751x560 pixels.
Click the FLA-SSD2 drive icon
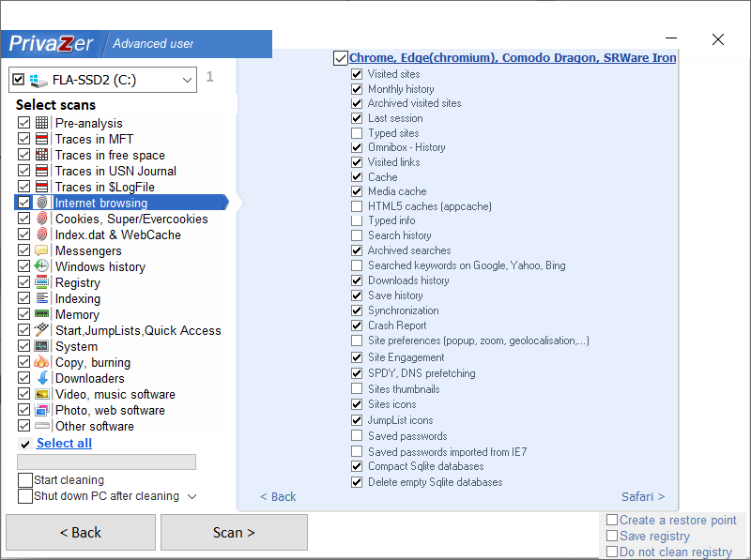point(38,80)
